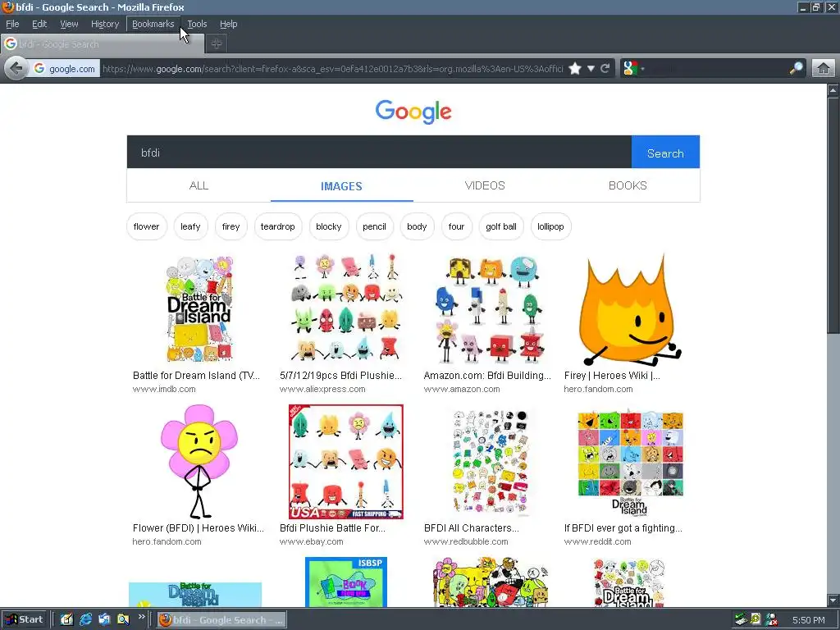Open the search engine selector dropdown
This screenshot has width=840, height=630.
pyautogui.click(x=634, y=69)
